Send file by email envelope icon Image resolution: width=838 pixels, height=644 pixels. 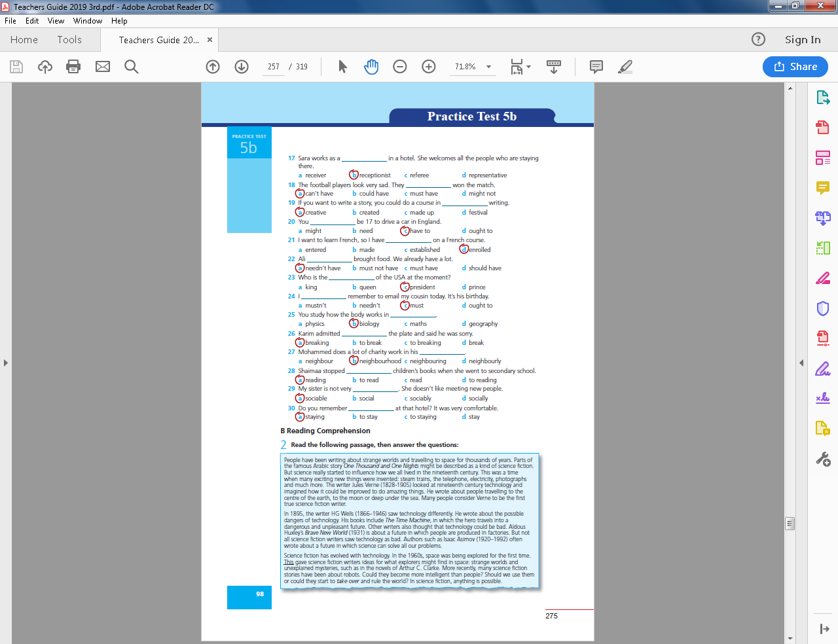pyautogui.click(x=103, y=67)
